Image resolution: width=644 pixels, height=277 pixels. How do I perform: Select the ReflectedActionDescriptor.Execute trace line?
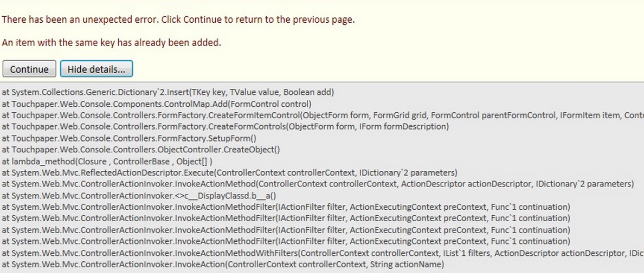[x=230, y=173]
